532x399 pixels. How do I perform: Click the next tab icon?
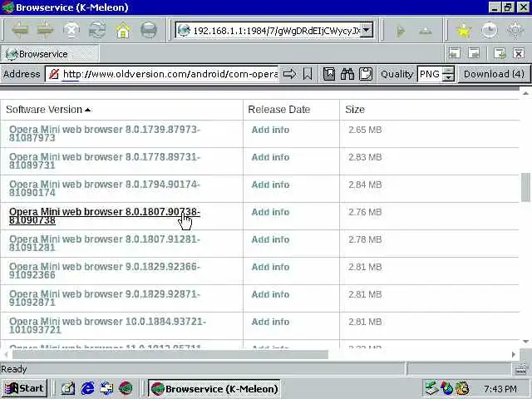click(474, 53)
